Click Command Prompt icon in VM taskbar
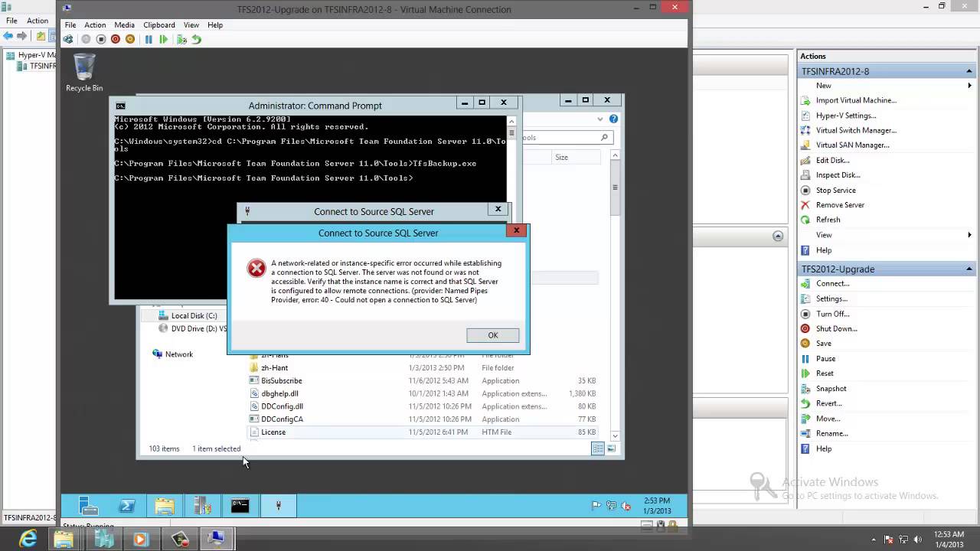Viewport: 980px width, 551px height. (240, 505)
